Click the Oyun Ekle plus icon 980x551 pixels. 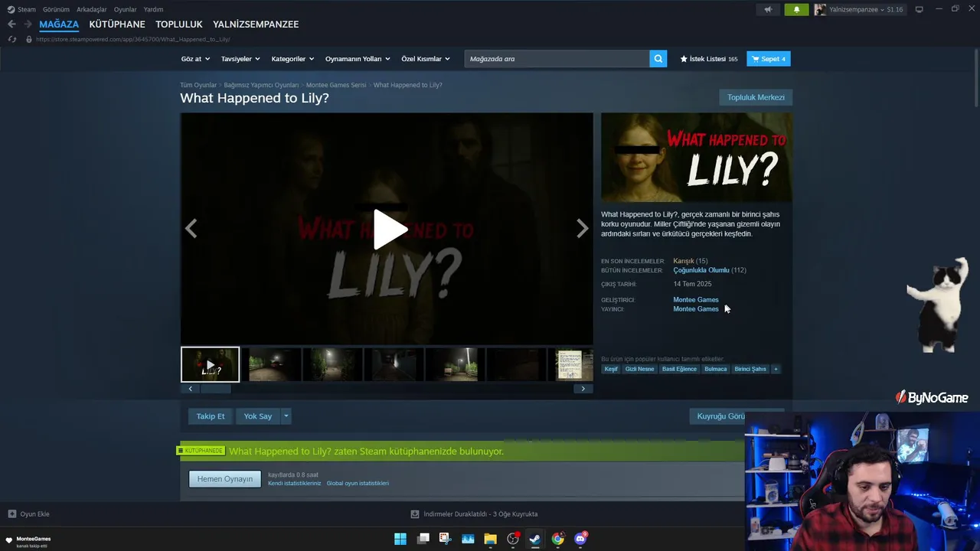(11, 514)
